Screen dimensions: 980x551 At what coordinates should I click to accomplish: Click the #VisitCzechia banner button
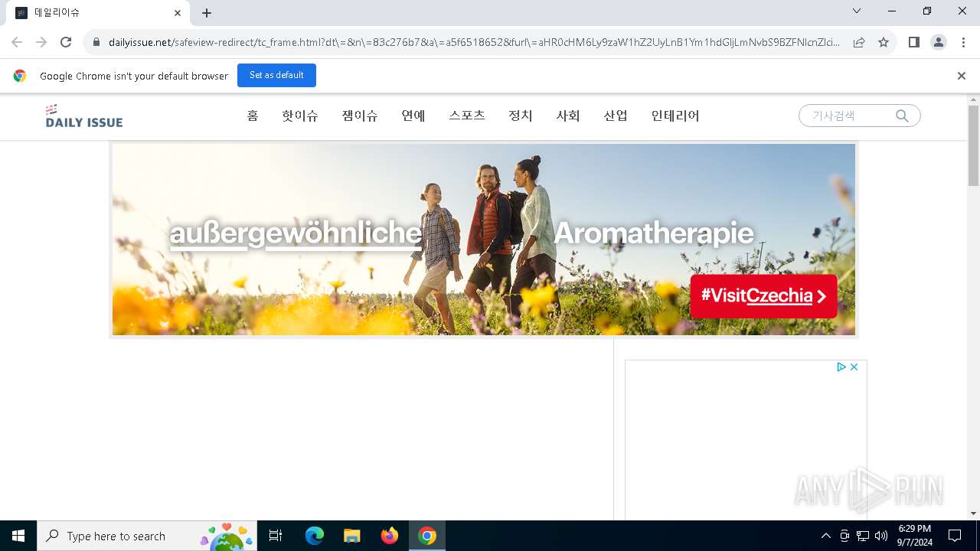point(763,296)
